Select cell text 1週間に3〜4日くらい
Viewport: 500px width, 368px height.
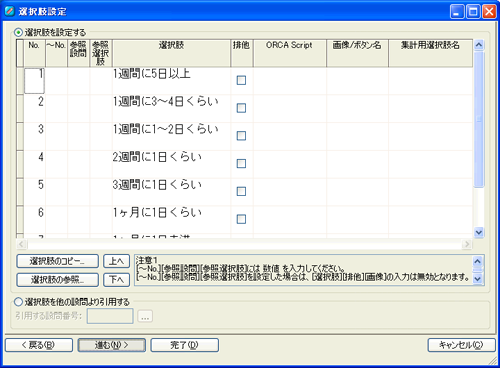[166, 101]
